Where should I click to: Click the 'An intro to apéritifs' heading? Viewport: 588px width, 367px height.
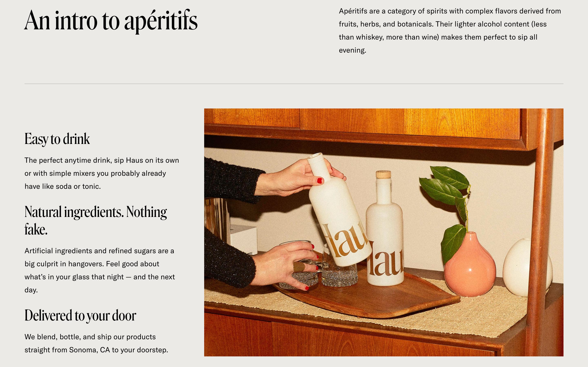(111, 21)
